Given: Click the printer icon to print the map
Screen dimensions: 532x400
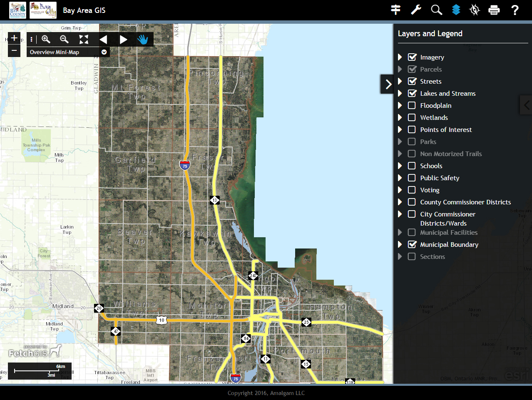Looking at the screenshot, I should tap(494, 10).
